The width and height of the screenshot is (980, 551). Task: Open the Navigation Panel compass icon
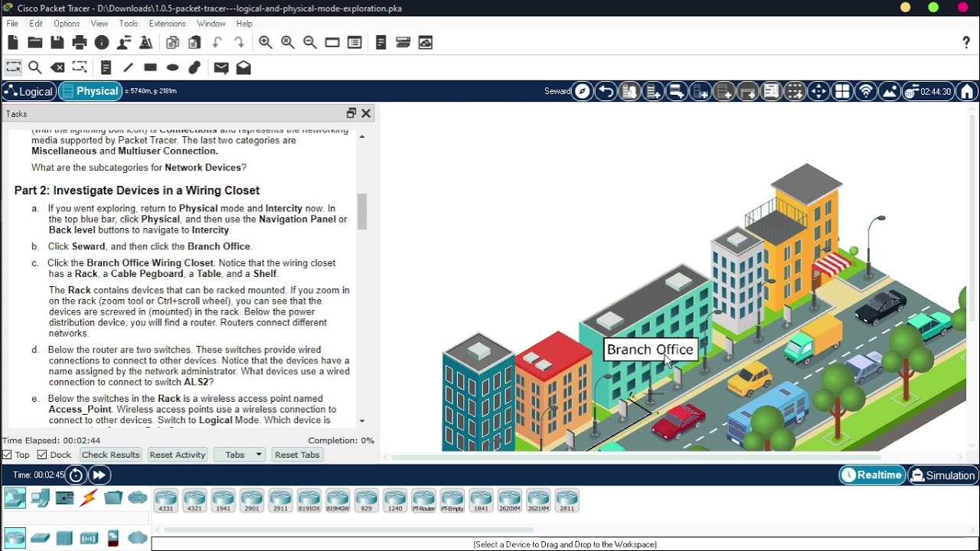[583, 92]
